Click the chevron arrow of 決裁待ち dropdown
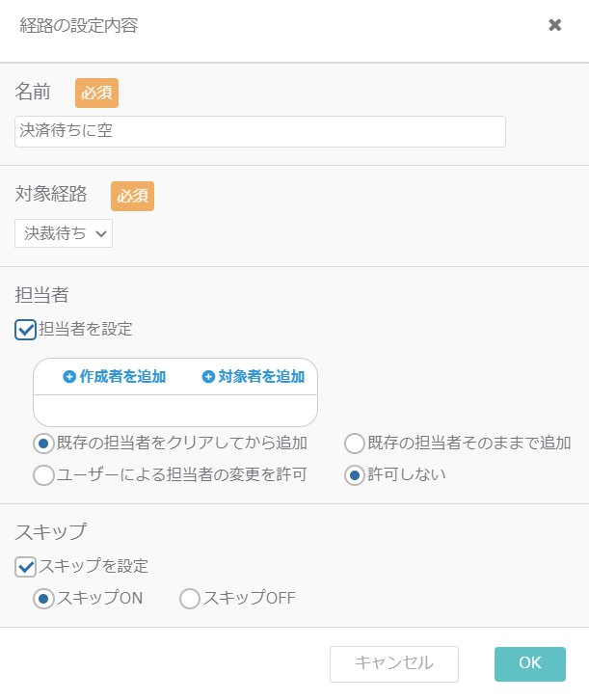This screenshot has width=589, height=700. click(101, 233)
